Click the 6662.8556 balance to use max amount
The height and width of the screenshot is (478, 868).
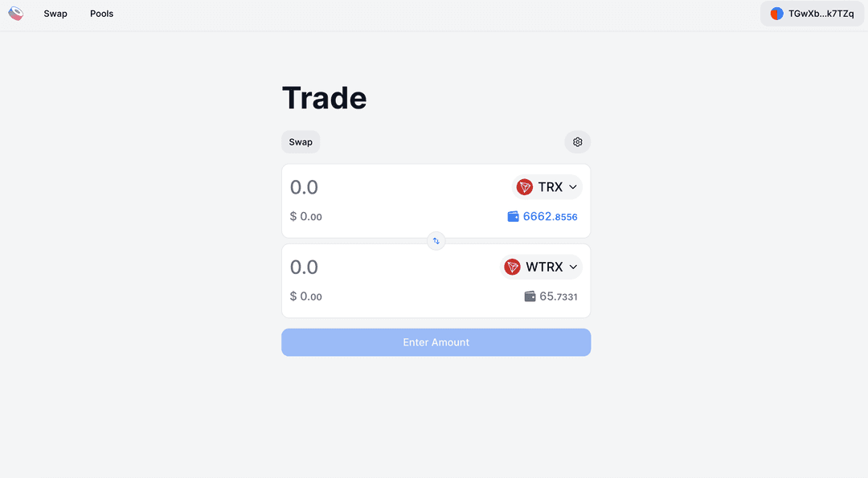[x=550, y=216]
